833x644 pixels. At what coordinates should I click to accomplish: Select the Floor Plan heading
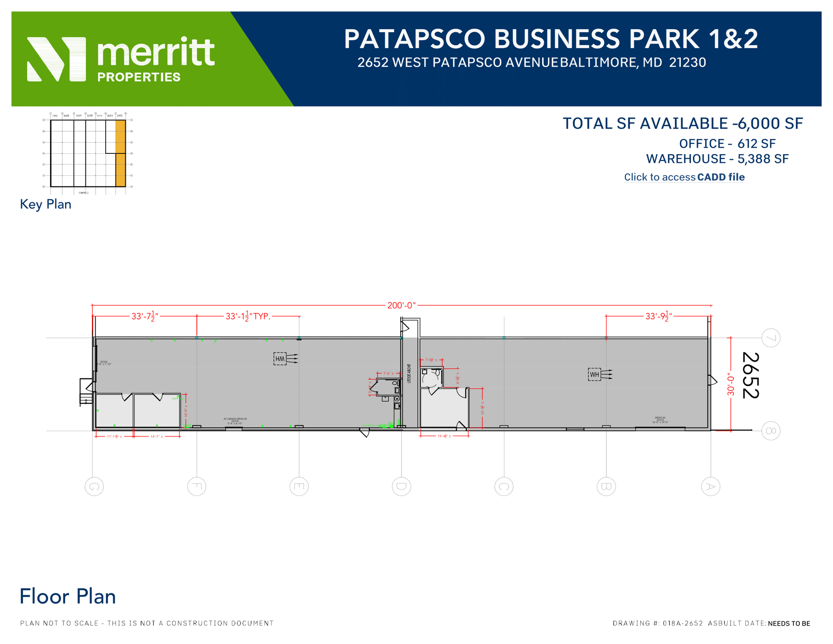click(x=68, y=596)
